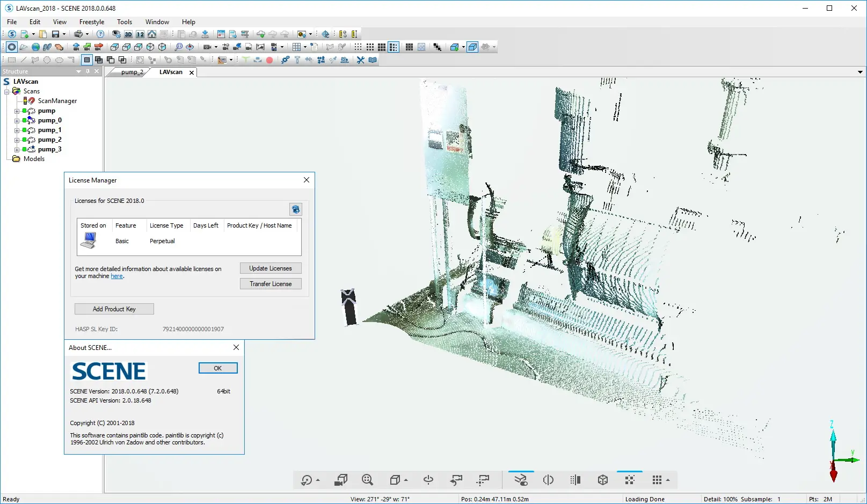Open the Save button dropdown arrow
Viewport: 867px width, 504px height.
tap(64, 34)
